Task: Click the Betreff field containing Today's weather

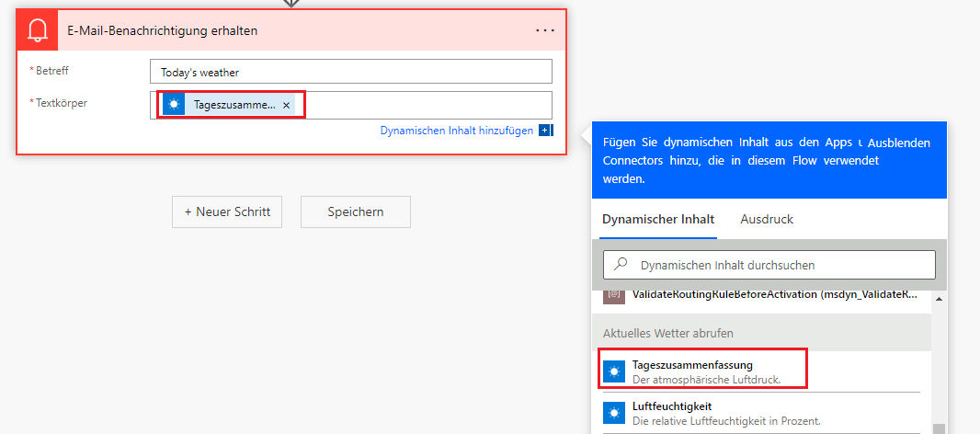Action: tap(351, 72)
